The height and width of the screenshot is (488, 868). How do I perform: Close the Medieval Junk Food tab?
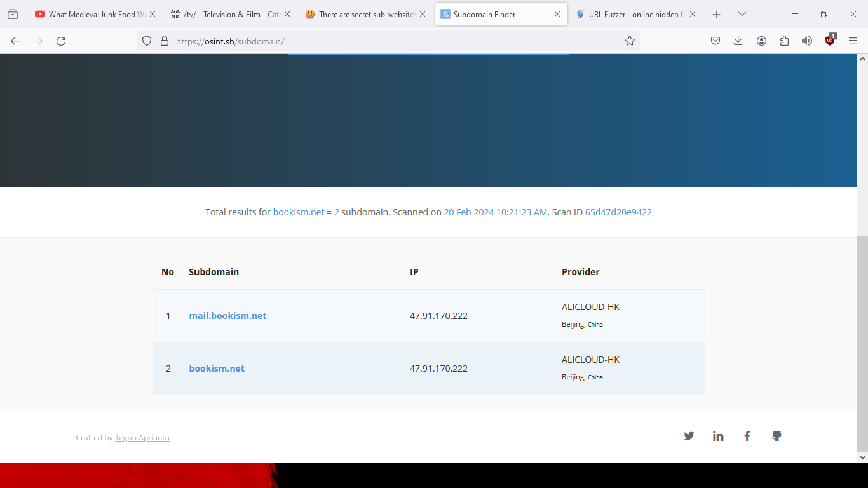(153, 14)
